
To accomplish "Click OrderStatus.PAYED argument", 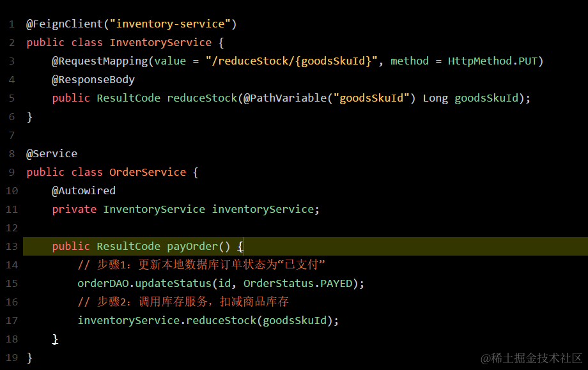I will click(298, 283).
